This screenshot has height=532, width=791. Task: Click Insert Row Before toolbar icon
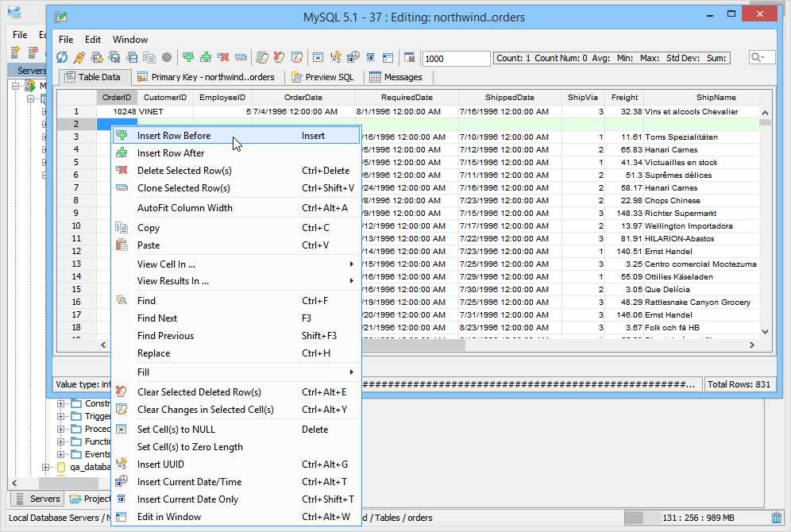(188, 57)
